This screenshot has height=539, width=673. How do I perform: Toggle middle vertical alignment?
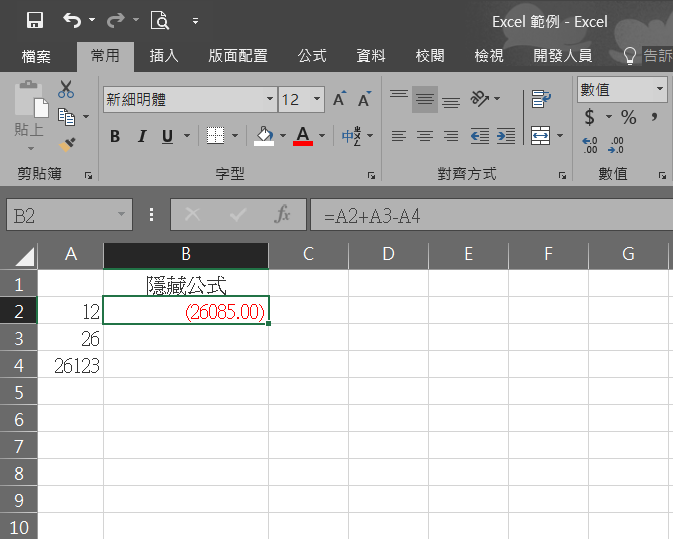click(425, 99)
